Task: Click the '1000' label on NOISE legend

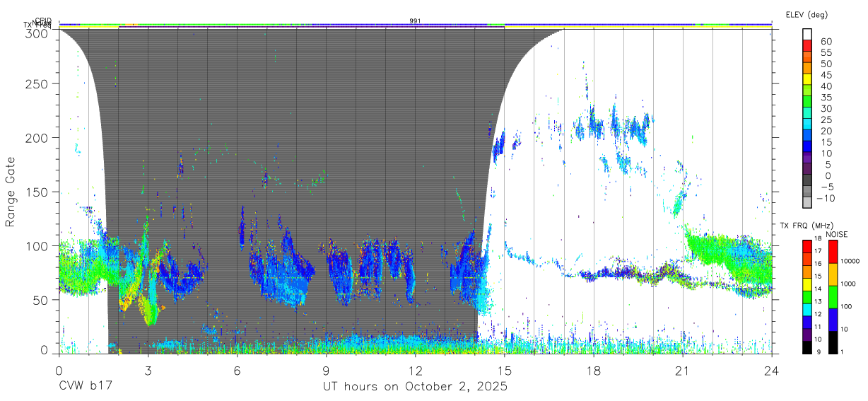Action: [849, 284]
